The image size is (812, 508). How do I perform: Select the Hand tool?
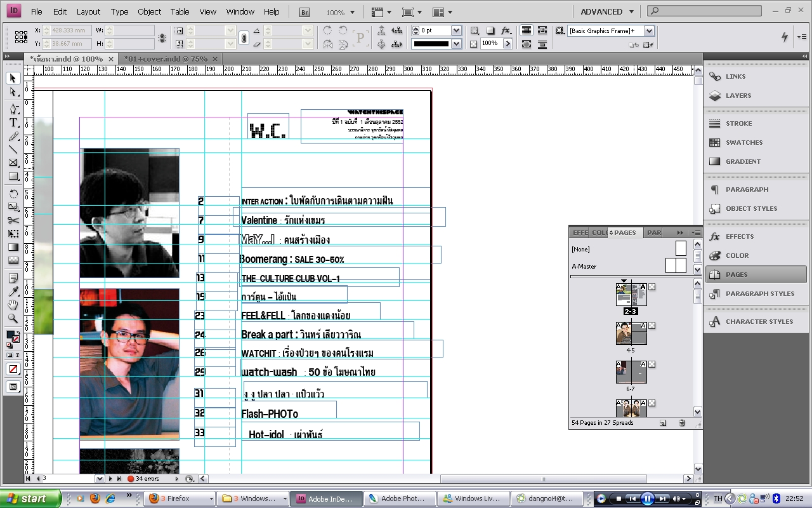point(13,305)
